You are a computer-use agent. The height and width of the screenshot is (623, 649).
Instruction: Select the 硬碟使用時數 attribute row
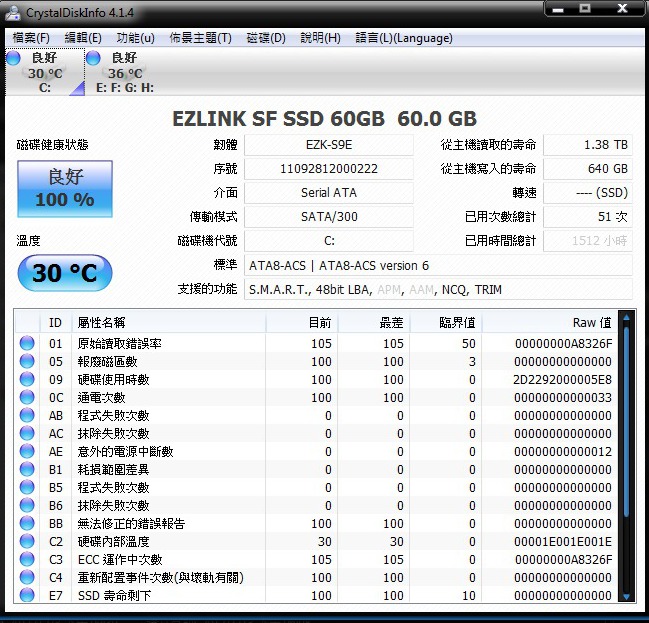coord(317,379)
